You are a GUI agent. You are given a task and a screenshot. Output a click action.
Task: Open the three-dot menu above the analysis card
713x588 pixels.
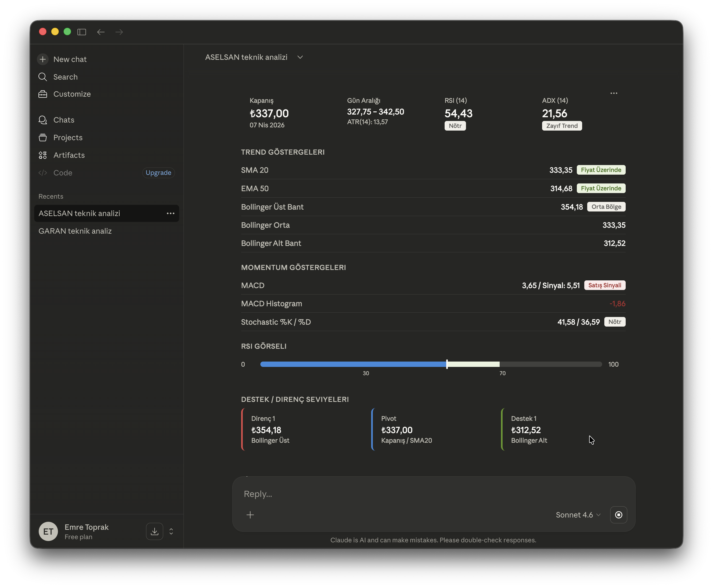click(x=614, y=93)
